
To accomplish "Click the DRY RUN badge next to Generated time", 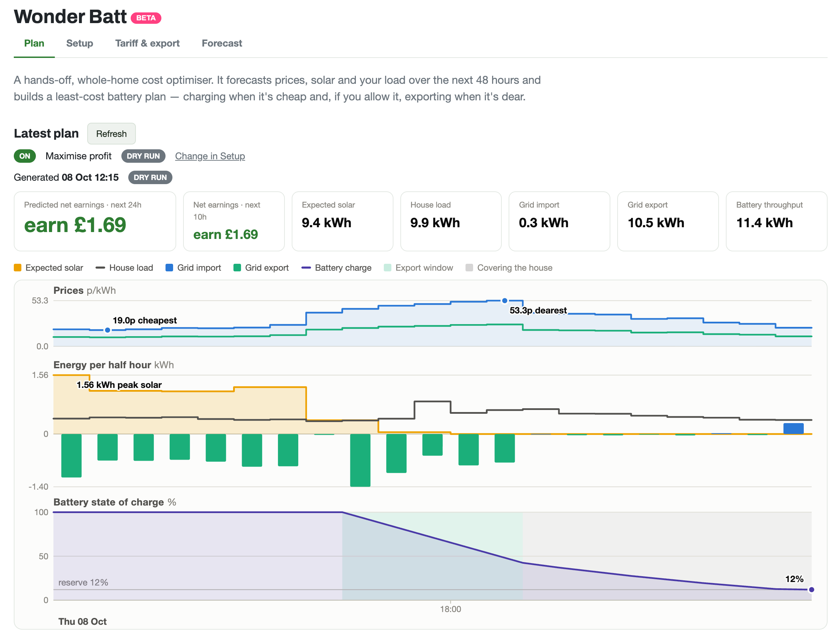I will coord(150,177).
